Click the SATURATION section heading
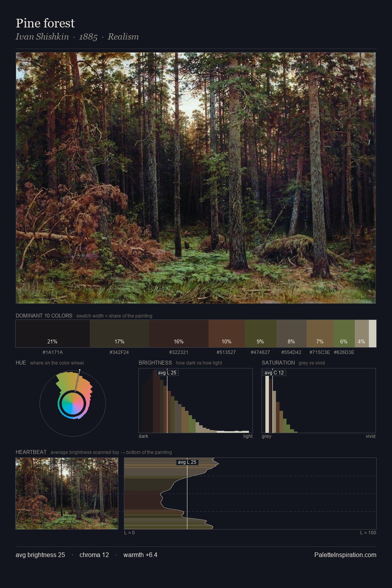Screen dimensions: 392x588 278,363
